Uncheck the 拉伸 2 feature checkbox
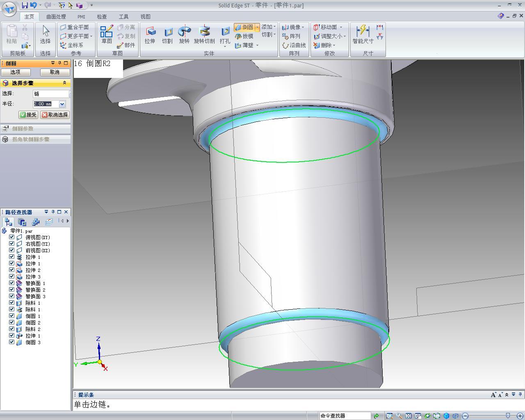525x420 pixels. (12, 270)
